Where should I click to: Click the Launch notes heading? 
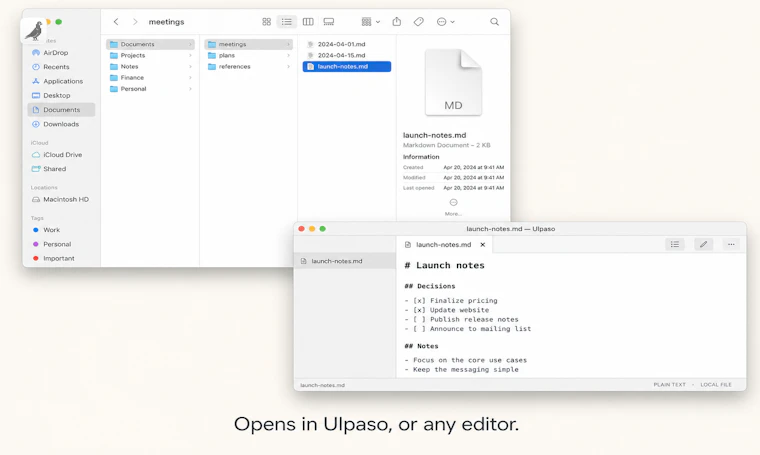pos(444,266)
